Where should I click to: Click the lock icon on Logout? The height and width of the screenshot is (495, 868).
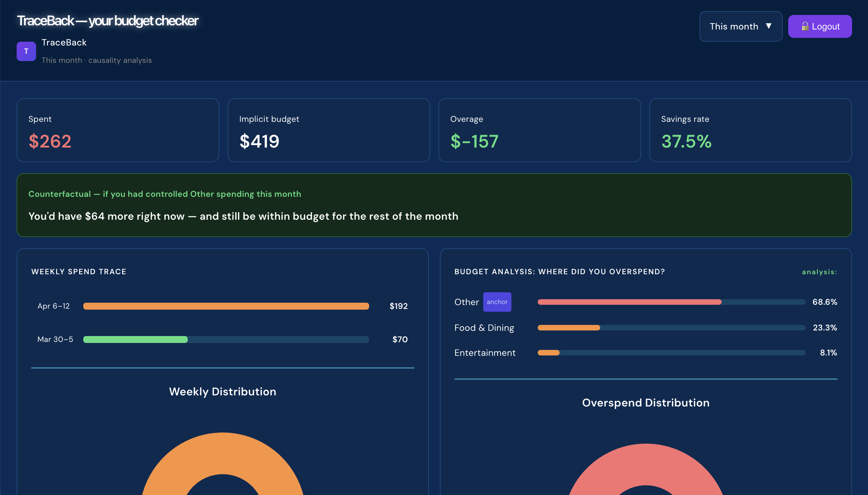pos(805,26)
